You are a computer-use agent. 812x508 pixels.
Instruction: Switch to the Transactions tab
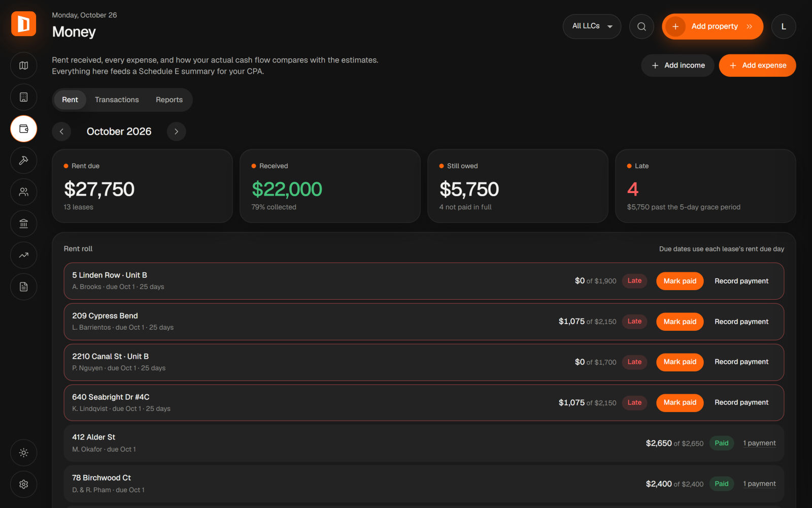(x=117, y=100)
